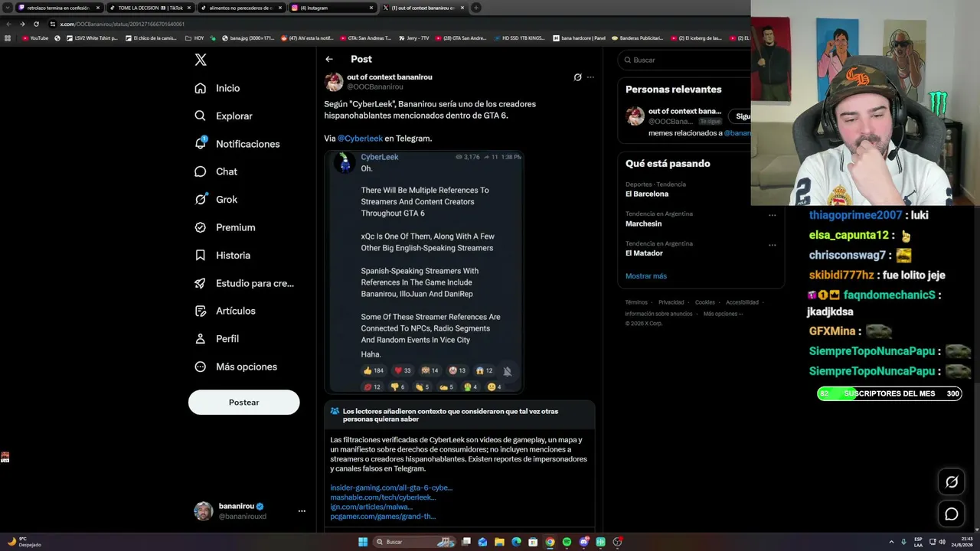980x551 pixels.
Task: Open Spotify from the taskbar
Action: (x=567, y=542)
